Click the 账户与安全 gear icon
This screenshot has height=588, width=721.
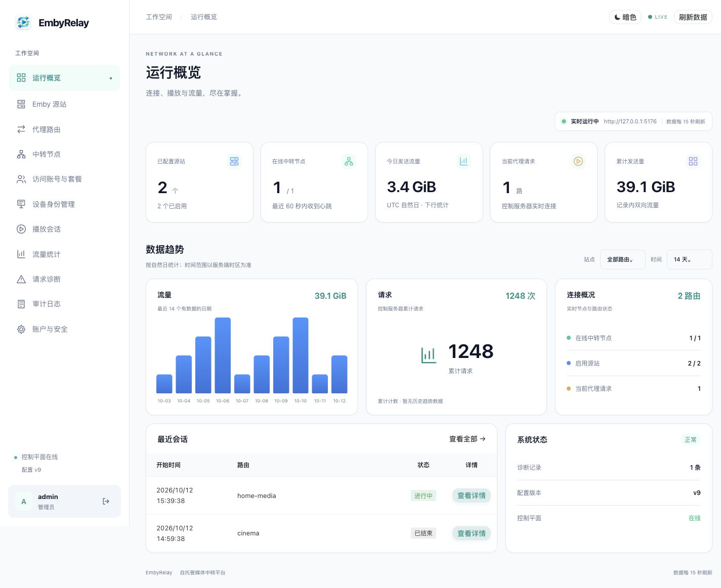tap(21, 329)
